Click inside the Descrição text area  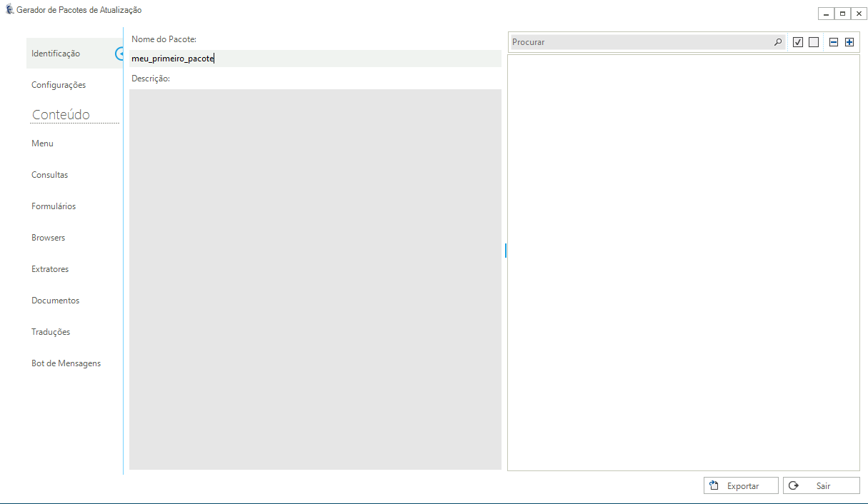(x=315, y=278)
